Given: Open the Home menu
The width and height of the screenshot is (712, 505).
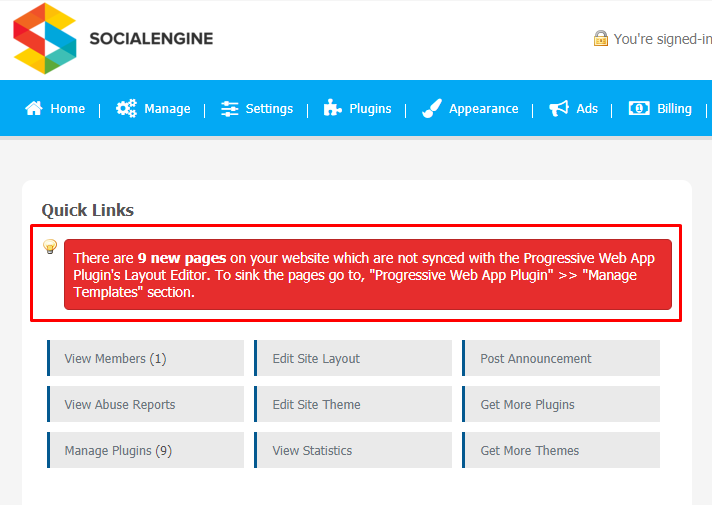Looking at the screenshot, I should (55, 109).
